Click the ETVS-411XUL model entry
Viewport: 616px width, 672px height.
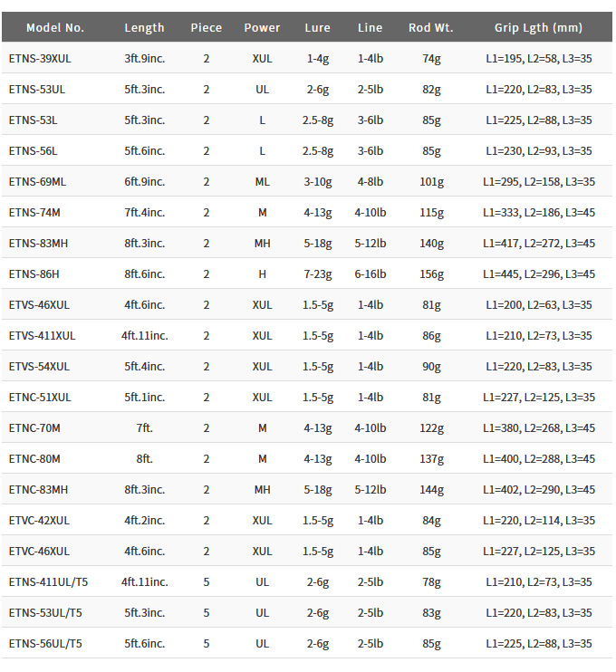coord(42,335)
